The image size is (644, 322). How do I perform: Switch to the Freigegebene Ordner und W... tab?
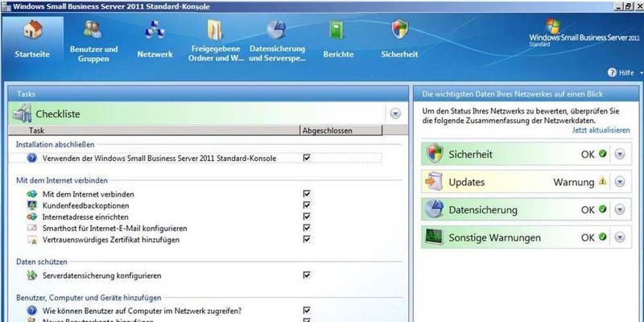coord(216,54)
